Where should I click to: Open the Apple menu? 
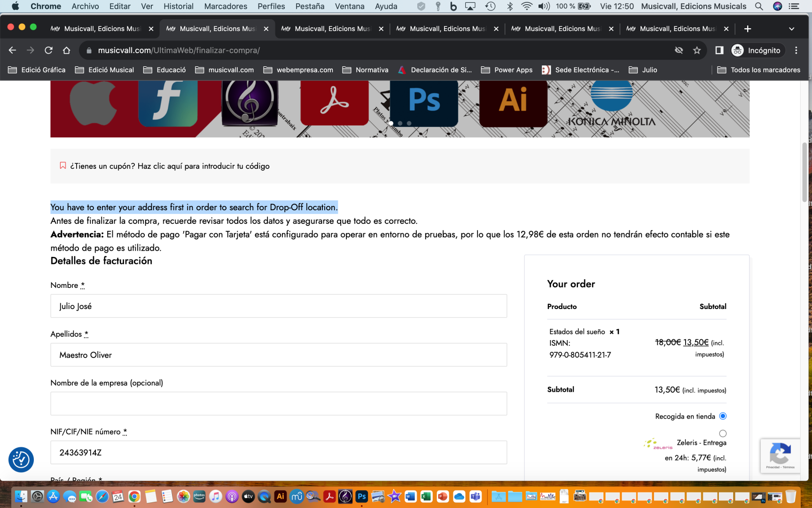pyautogui.click(x=15, y=6)
